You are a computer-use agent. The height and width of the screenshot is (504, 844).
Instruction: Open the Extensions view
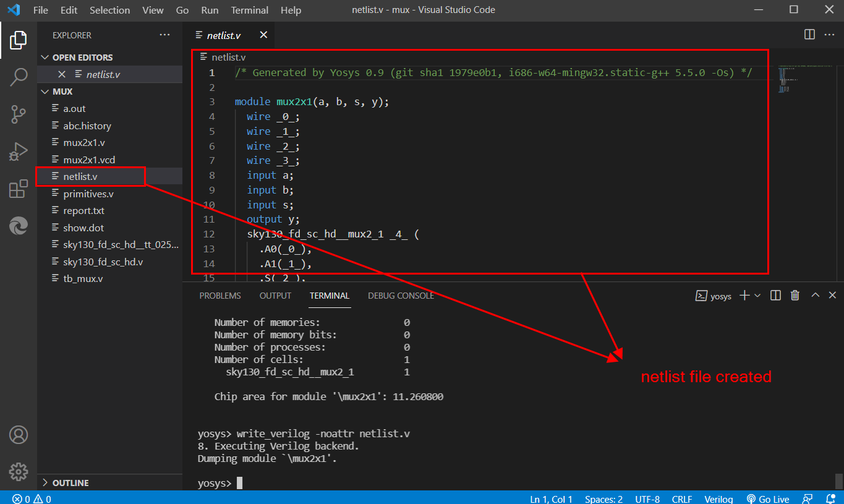pyautogui.click(x=18, y=189)
